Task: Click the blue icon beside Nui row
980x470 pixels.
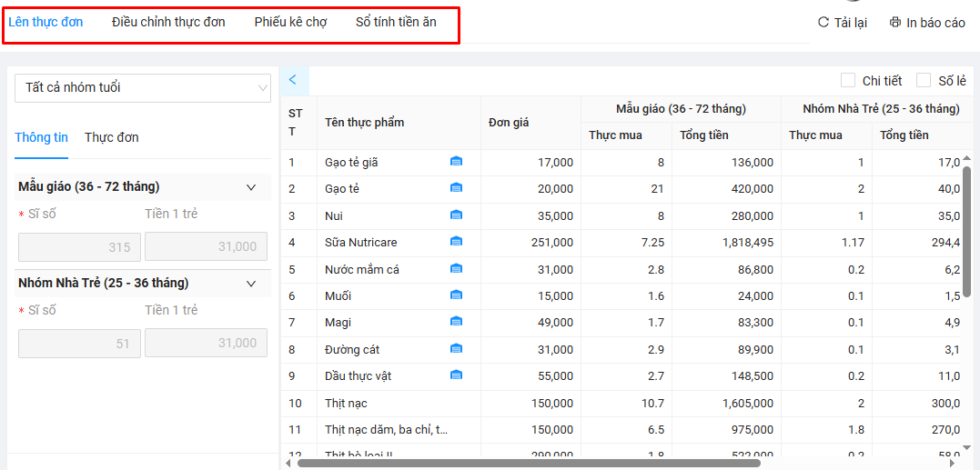Action: (x=456, y=215)
